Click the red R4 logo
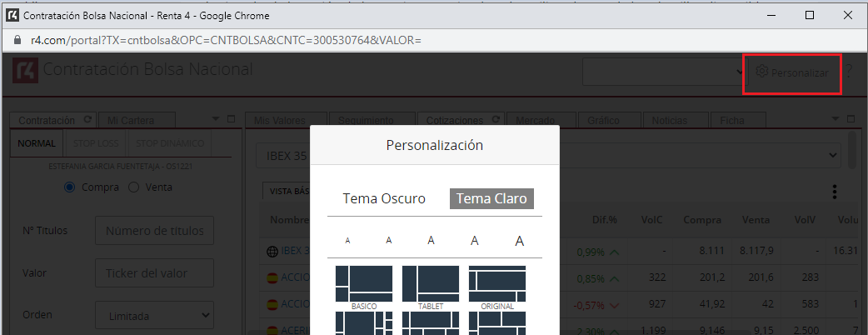Screen dimensions: 868x335 pos(26,71)
